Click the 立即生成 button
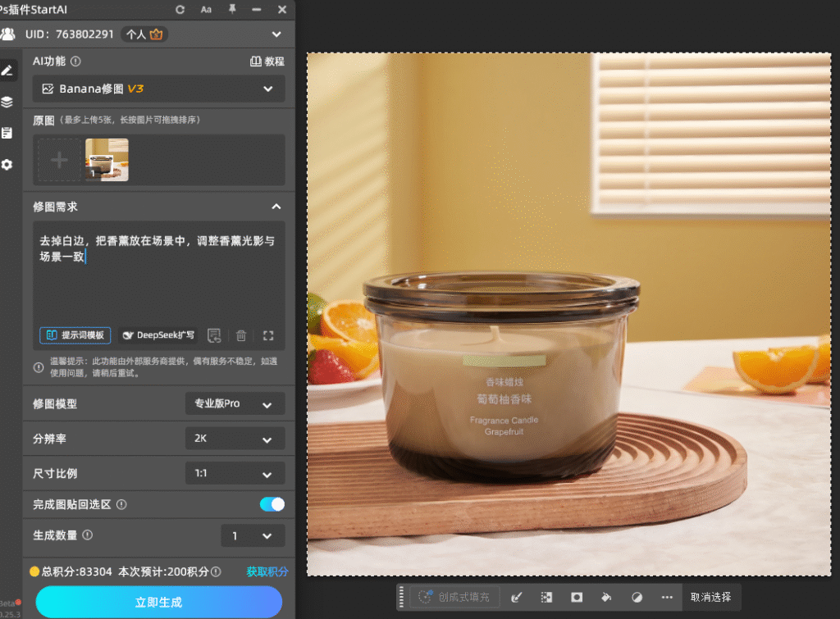840x619 pixels. point(158,602)
